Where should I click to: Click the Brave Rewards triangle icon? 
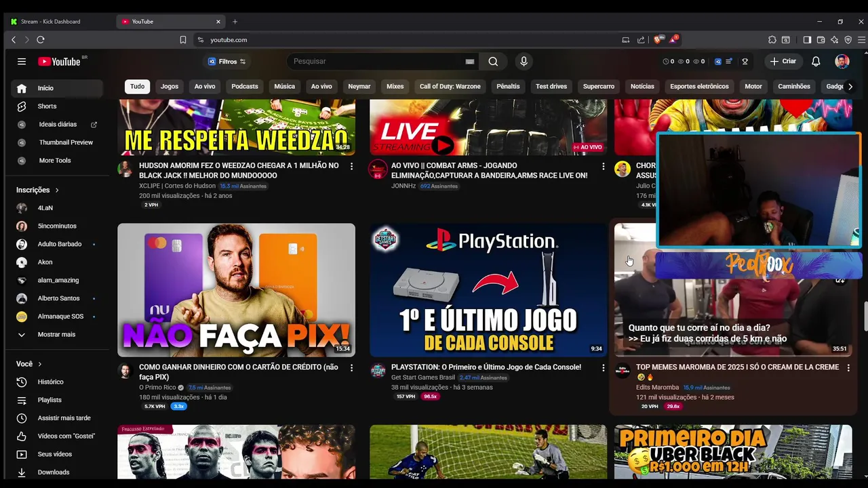pyautogui.click(x=673, y=39)
